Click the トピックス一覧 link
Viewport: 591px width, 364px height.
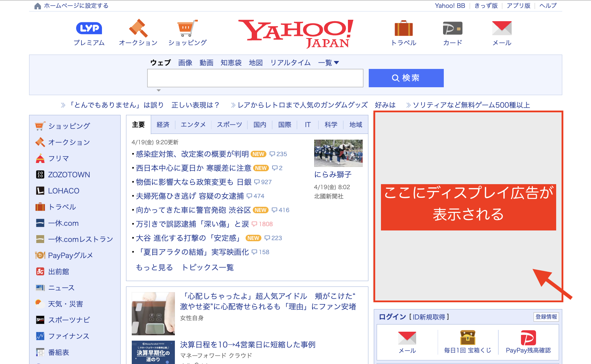click(x=208, y=267)
